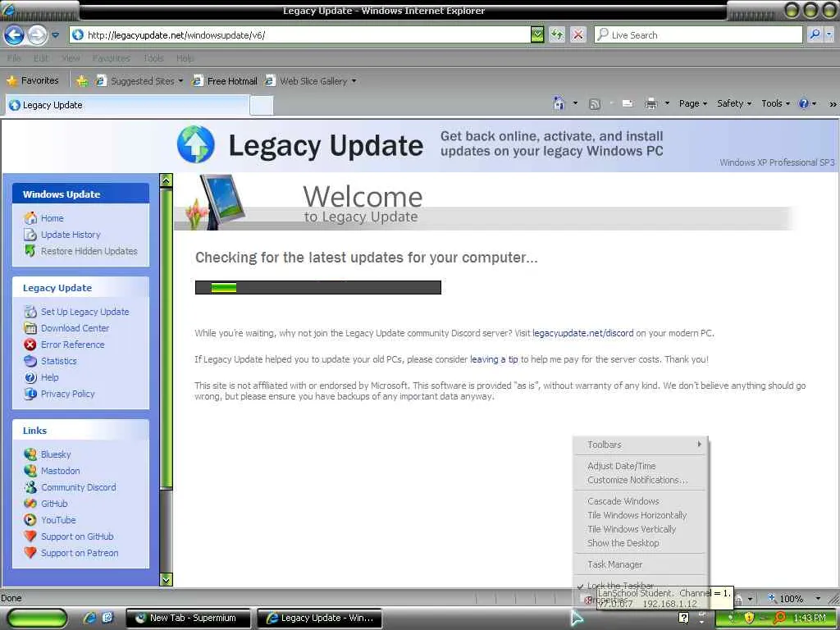840x630 pixels.
Task: Click the Read Mail envelope icon
Action: point(628,103)
